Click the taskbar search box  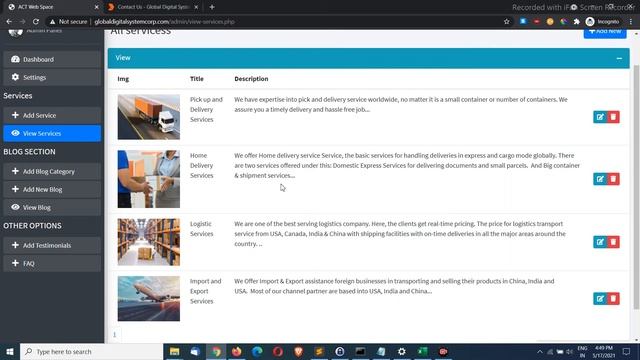point(91,351)
